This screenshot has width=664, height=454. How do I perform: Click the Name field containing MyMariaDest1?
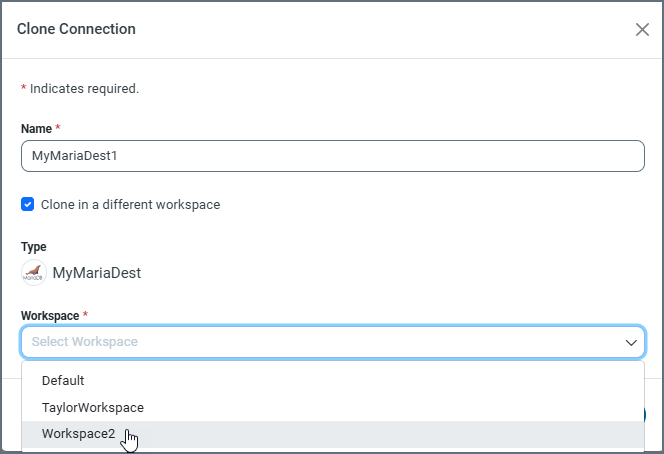pos(332,156)
